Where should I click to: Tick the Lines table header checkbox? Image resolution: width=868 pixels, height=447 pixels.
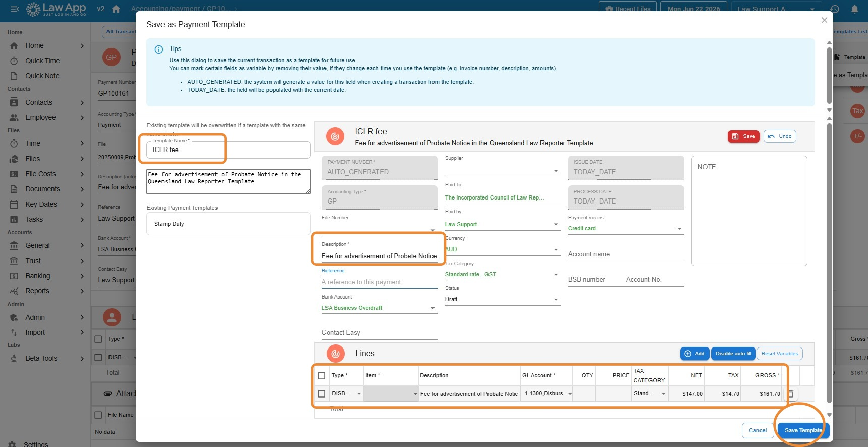322,376
